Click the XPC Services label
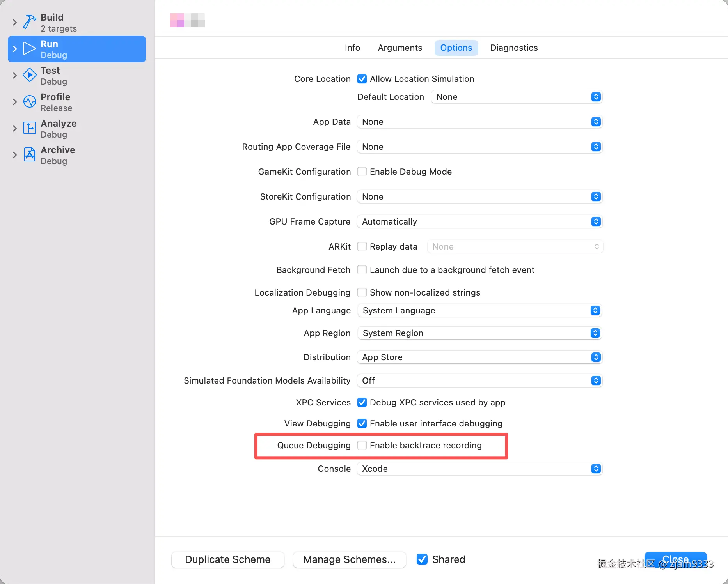 (x=323, y=402)
